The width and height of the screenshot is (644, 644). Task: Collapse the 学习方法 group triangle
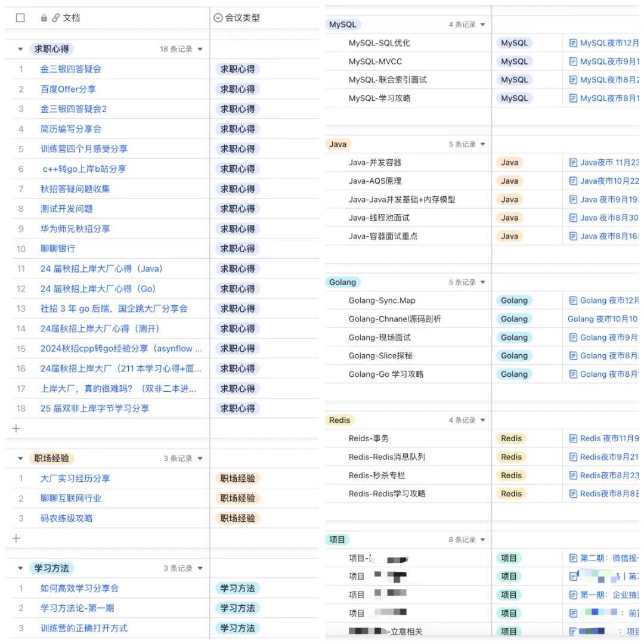click(x=20, y=568)
